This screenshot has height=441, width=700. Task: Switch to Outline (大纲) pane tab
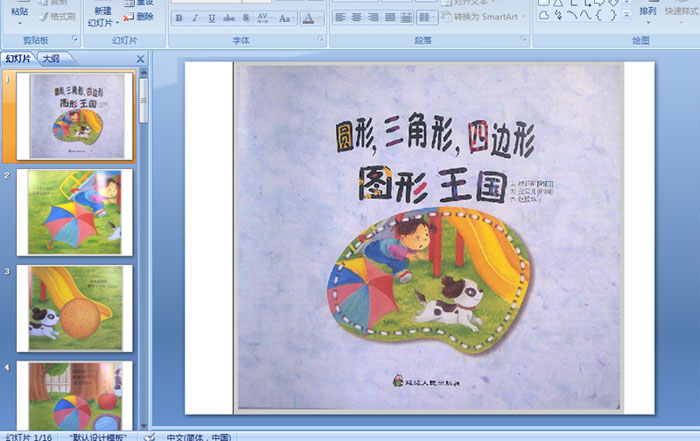click(51, 58)
